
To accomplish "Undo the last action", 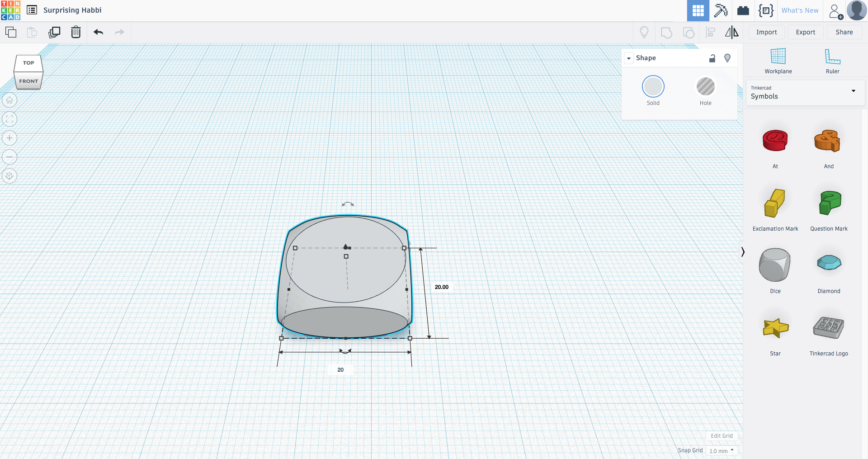I will 98,32.
